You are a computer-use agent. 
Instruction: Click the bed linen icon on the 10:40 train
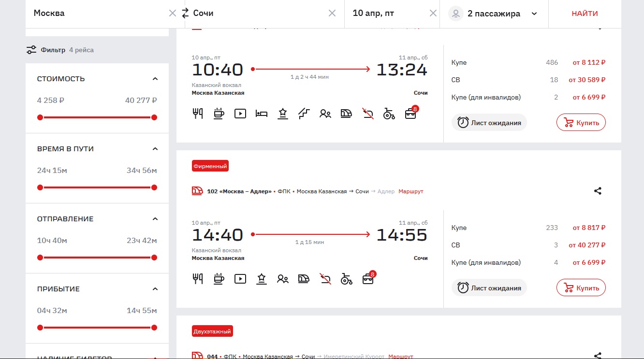[x=262, y=114]
